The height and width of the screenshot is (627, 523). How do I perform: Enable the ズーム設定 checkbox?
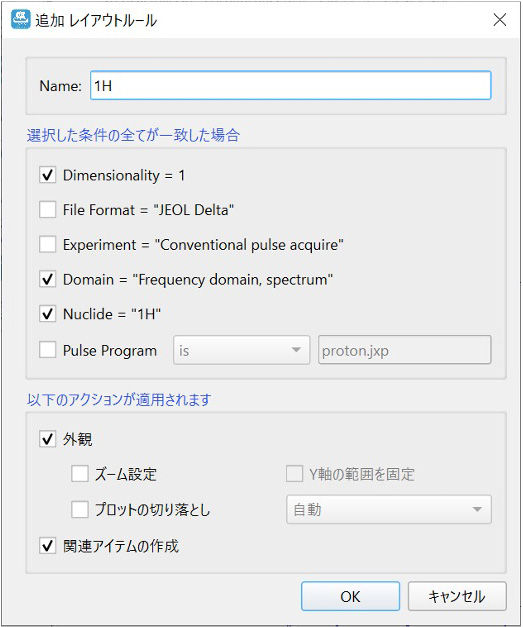(x=80, y=474)
